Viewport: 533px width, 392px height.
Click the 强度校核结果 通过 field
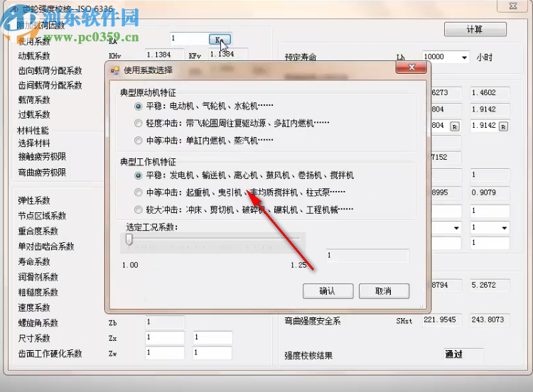point(463,354)
